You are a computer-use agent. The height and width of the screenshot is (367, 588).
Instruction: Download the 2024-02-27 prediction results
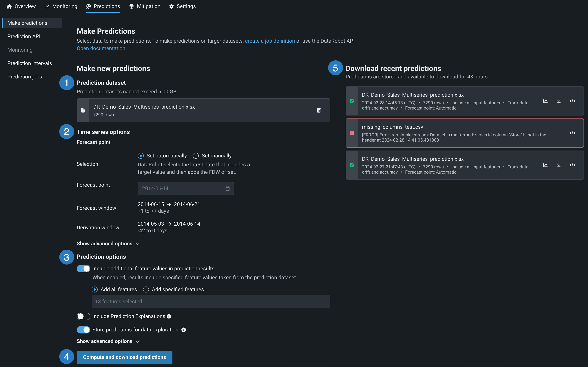coord(559,165)
